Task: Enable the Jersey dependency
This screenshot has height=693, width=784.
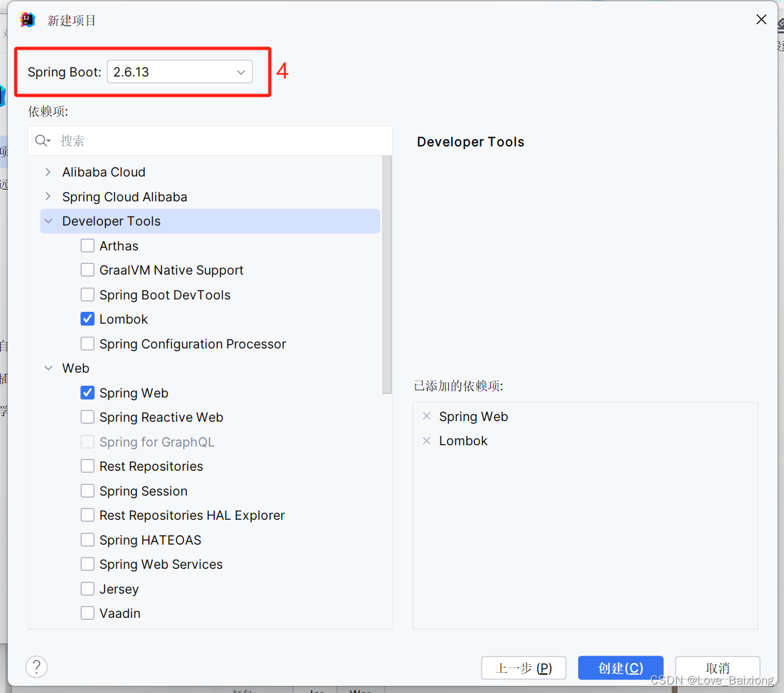Action: click(x=88, y=589)
